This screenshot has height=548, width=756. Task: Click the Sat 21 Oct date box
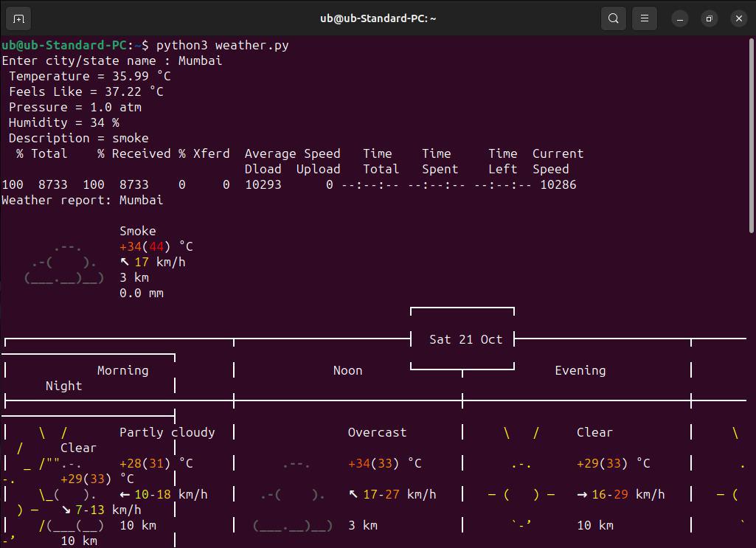465,339
